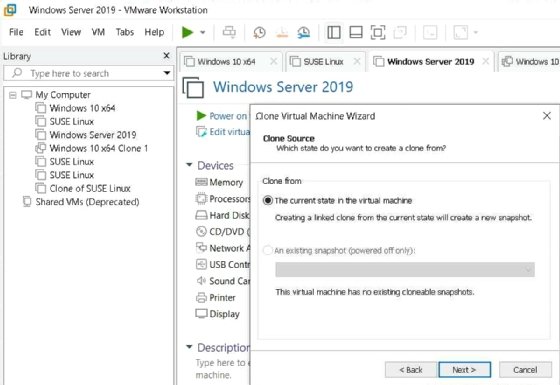Click the Send Ctrl+Alt+Del toolbar icon
This screenshot has width=560, height=385.
coord(229,32)
